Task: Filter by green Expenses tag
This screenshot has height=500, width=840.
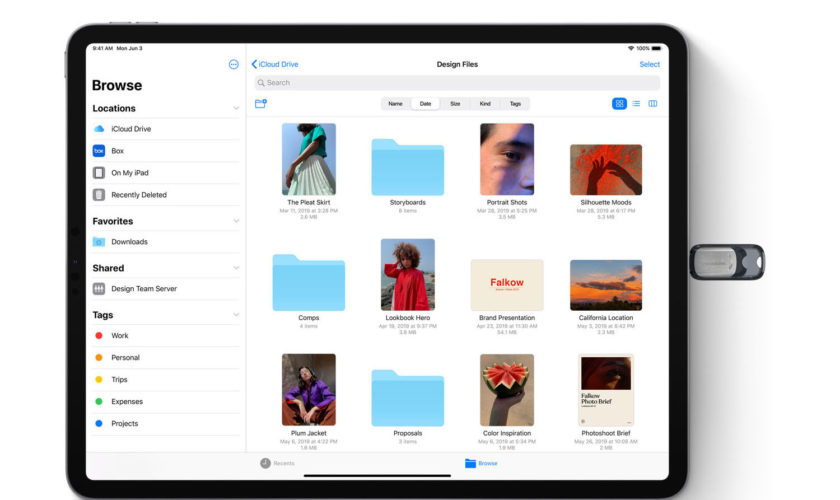Action: pos(99,402)
